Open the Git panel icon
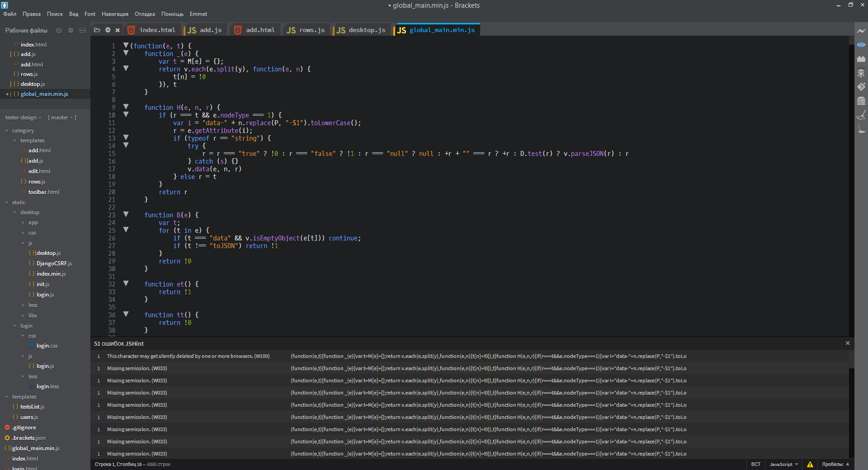 (861, 86)
